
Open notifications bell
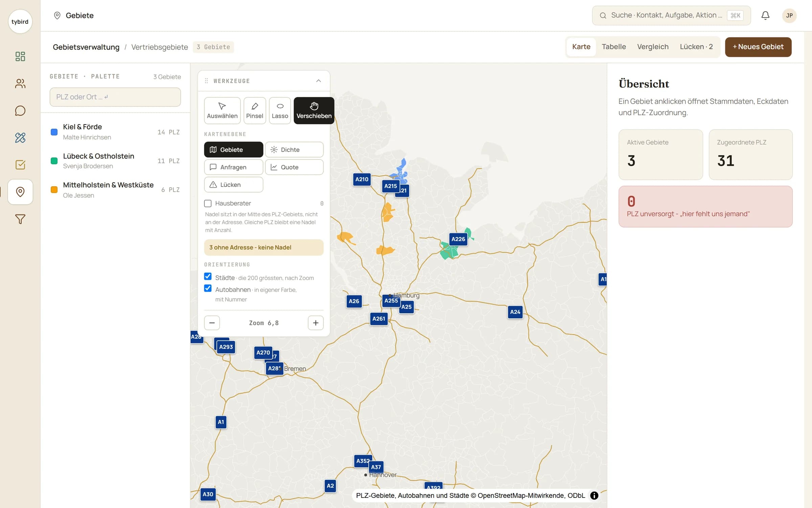click(x=765, y=16)
